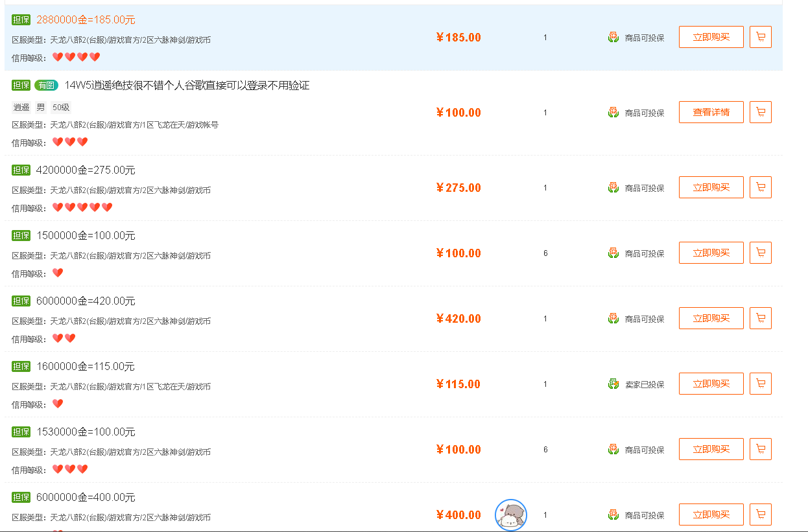808x532 pixels.
Task: Click the floating cat avatar icon
Action: pyautogui.click(x=511, y=515)
